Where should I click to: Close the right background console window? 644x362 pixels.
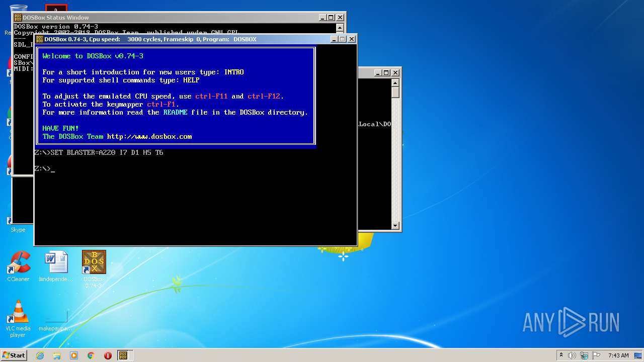(395, 73)
